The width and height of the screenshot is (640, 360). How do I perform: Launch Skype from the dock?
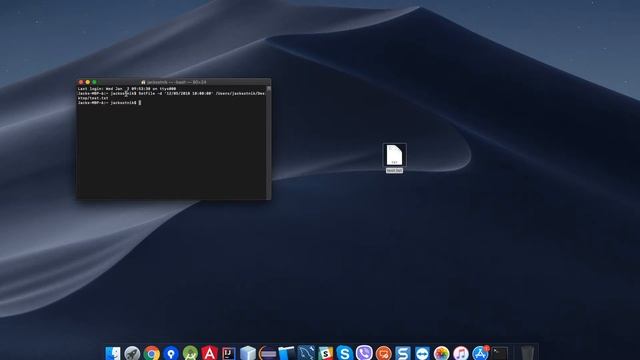coord(344,353)
